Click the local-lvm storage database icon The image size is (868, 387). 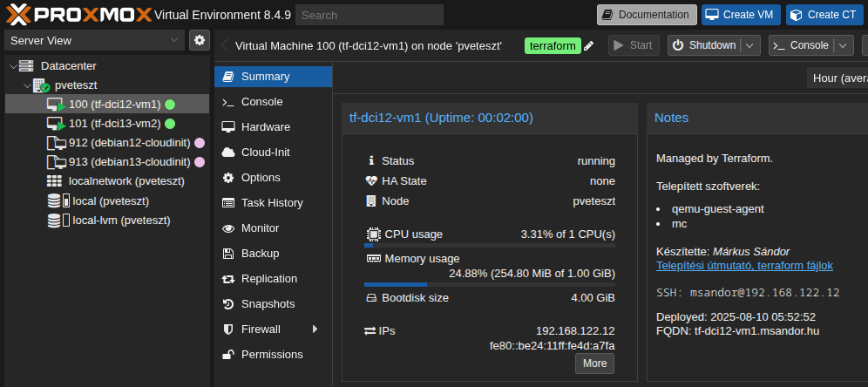click(x=54, y=221)
